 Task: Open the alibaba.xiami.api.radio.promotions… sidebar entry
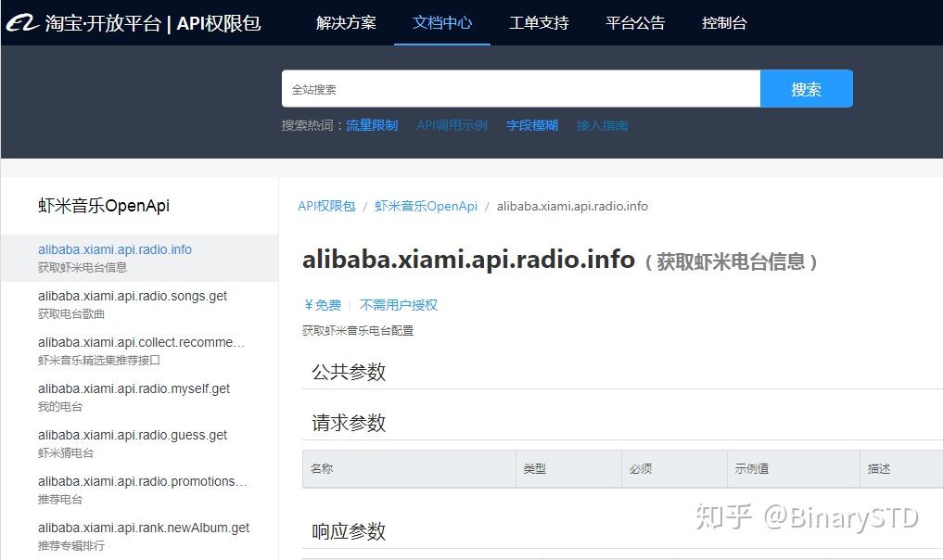click(x=143, y=481)
